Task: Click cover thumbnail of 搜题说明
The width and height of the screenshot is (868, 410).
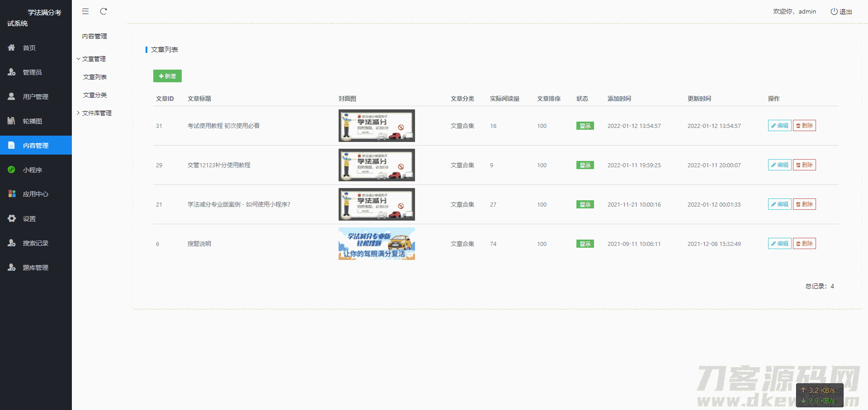Action: [377, 244]
